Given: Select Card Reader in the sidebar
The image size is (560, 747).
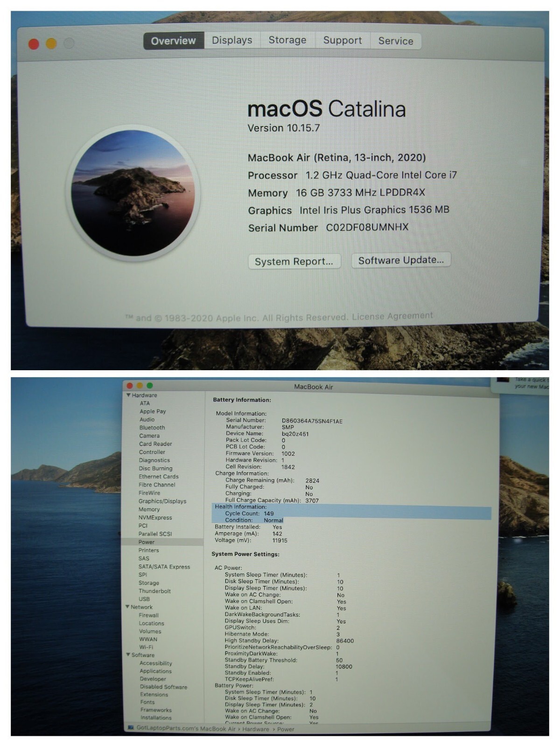Looking at the screenshot, I should 155,444.
